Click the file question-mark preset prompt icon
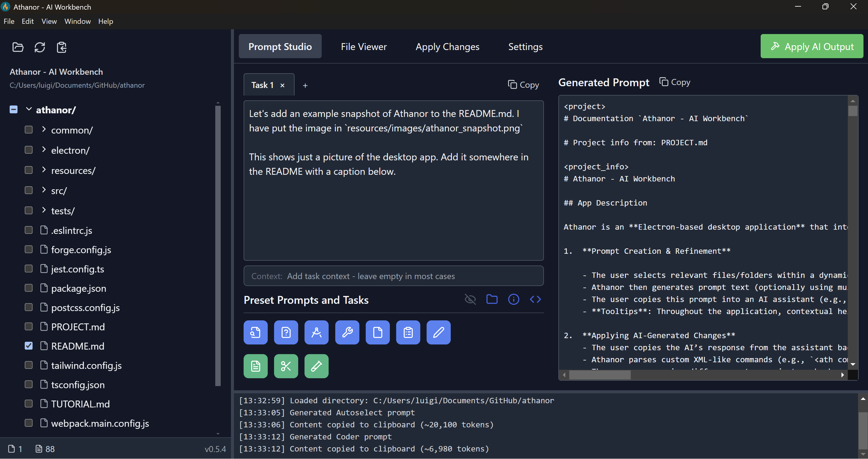 point(286,332)
